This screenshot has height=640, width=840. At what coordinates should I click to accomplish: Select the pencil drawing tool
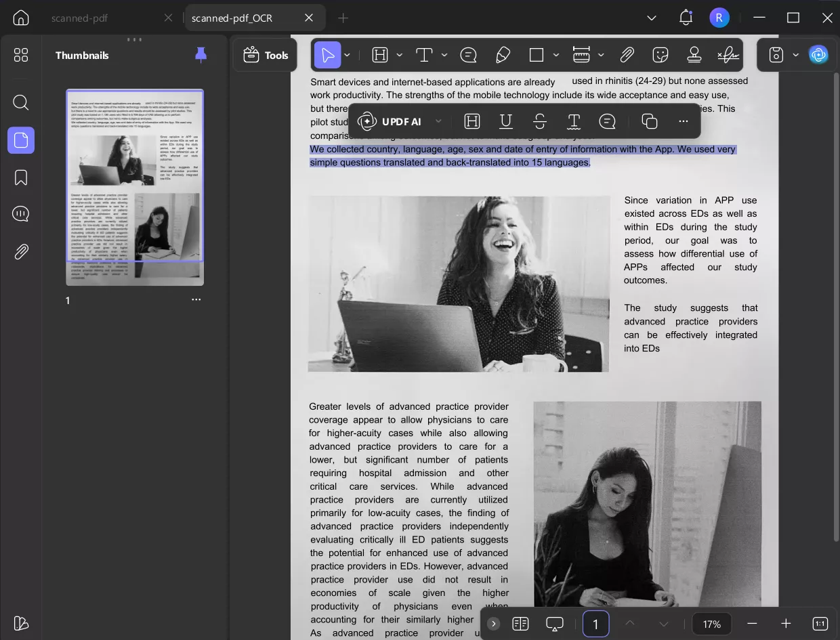(503, 55)
